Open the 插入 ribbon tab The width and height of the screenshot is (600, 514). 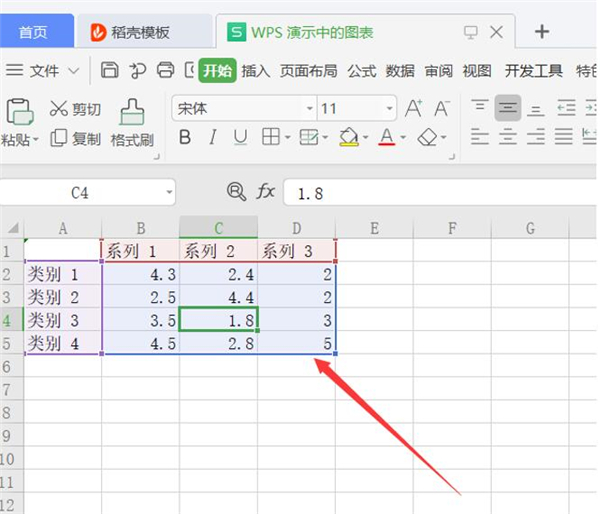(256, 70)
